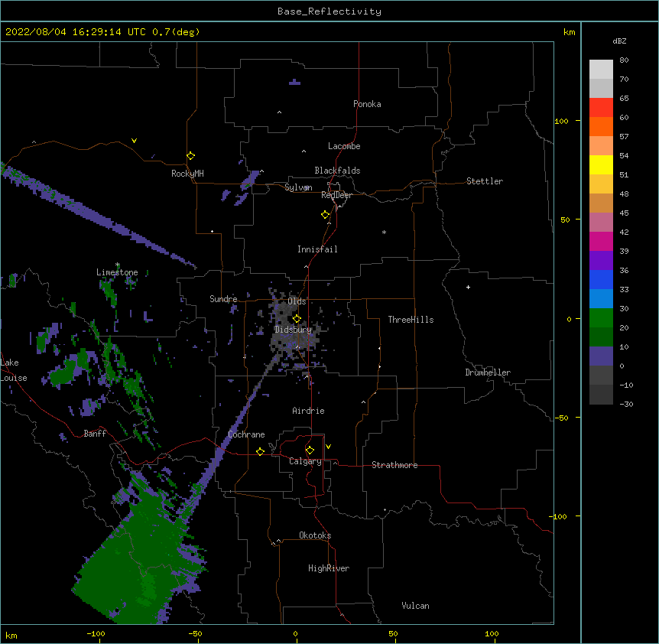
Task: Click the Cochrane town label
Action: tap(246, 434)
